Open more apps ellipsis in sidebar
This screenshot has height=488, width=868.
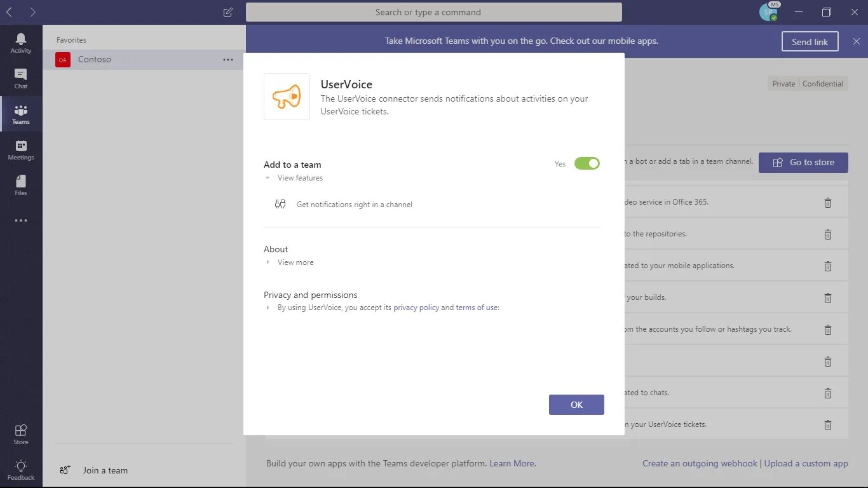(21, 220)
